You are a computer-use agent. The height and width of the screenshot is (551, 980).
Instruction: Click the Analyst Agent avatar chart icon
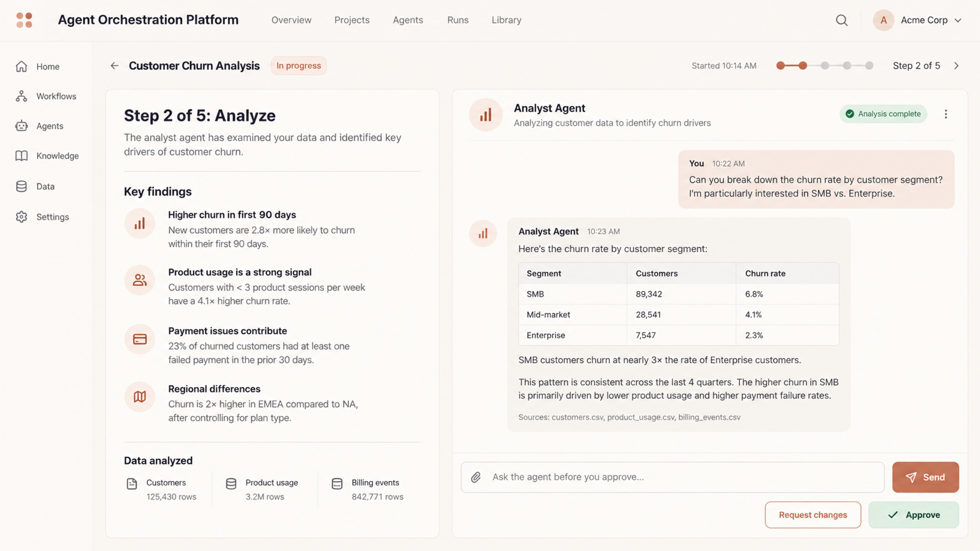[x=485, y=115]
